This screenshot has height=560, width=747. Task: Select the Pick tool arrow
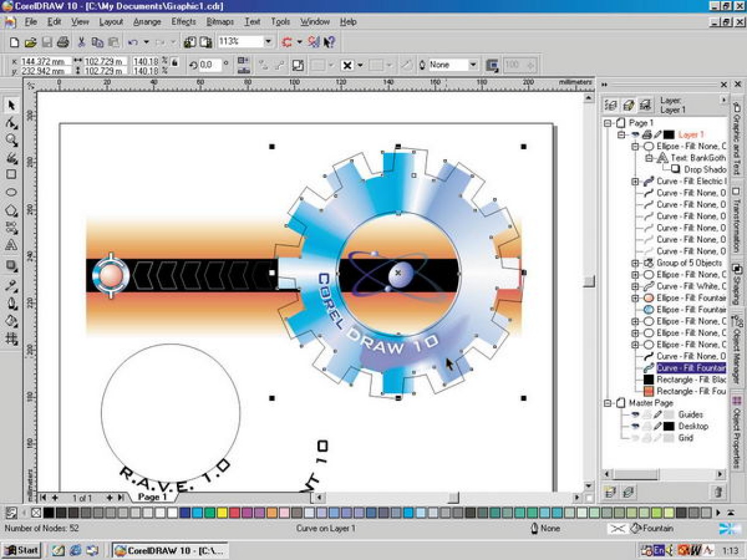(x=11, y=106)
